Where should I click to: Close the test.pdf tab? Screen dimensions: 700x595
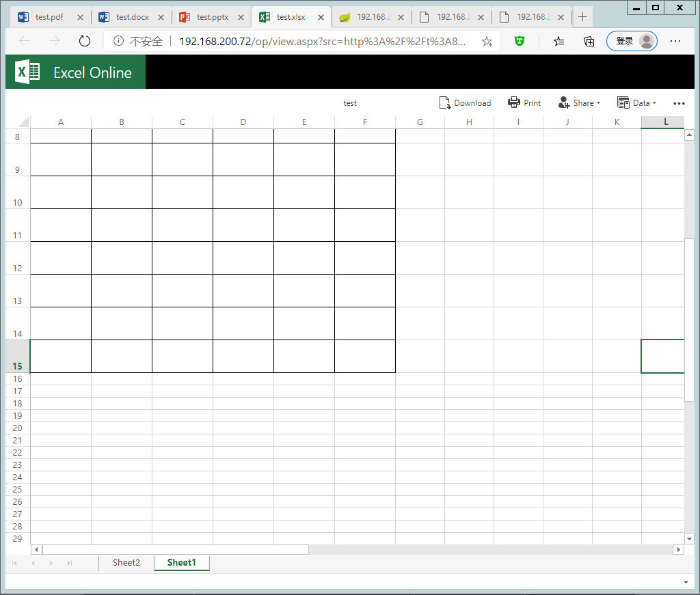pyautogui.click(x=80, y=17)
